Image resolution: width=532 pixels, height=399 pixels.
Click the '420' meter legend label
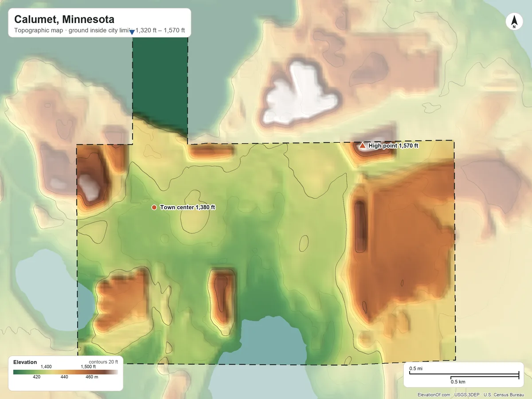point(37,377)
